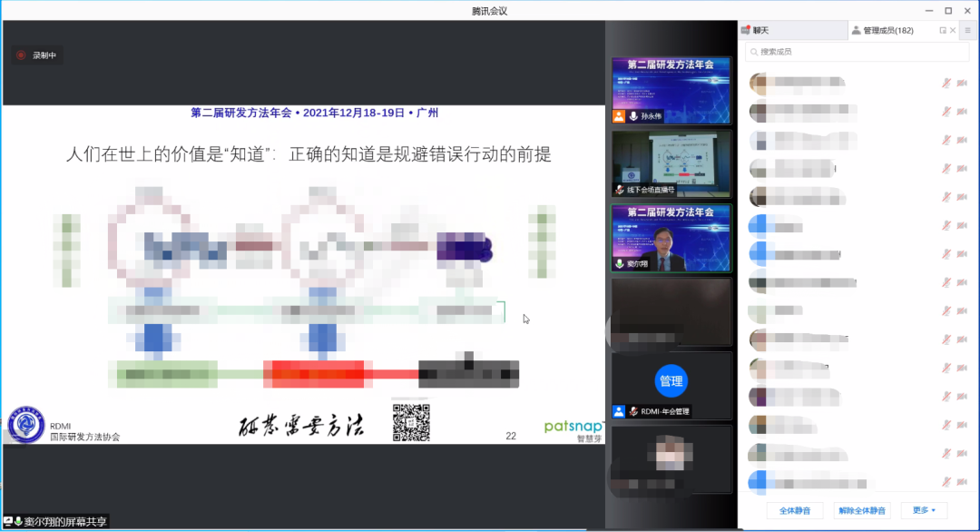
Task: Toggle the first member's camera-off icon
Action: click(x=962, y=84)
